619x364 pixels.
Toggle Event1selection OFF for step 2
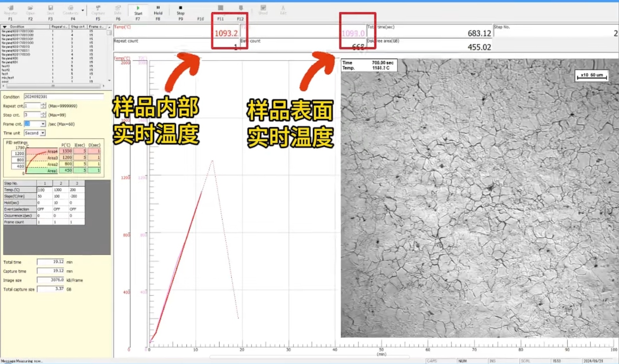[x=60, y=209]
